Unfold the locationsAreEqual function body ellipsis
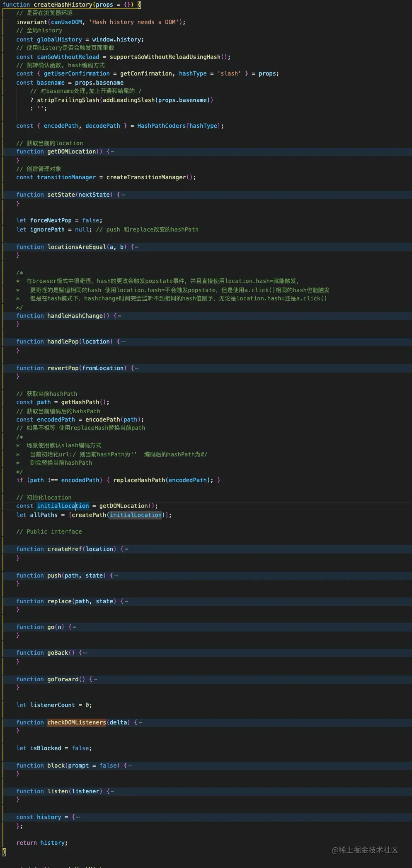412x868 pixels. pos(137,247)
